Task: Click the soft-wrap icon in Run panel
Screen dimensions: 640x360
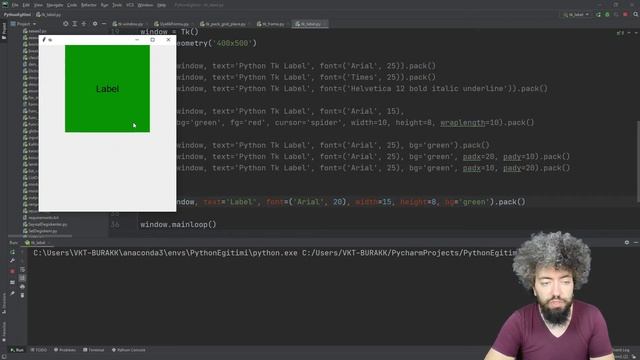Action: coord(22,270)
